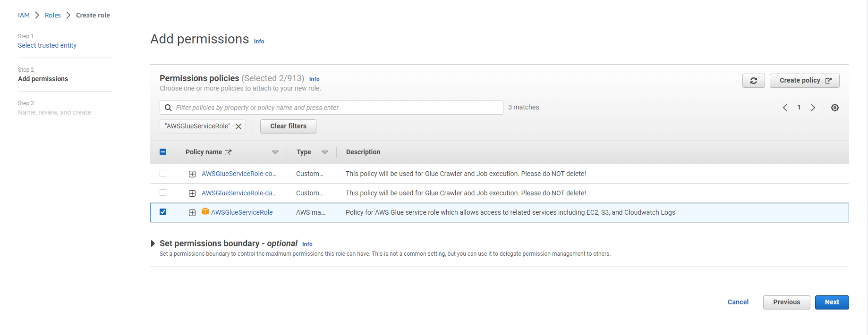Click the Previous button
Image resolution: width=868 pixels, height=335 pixels.
tap(786, 302)
